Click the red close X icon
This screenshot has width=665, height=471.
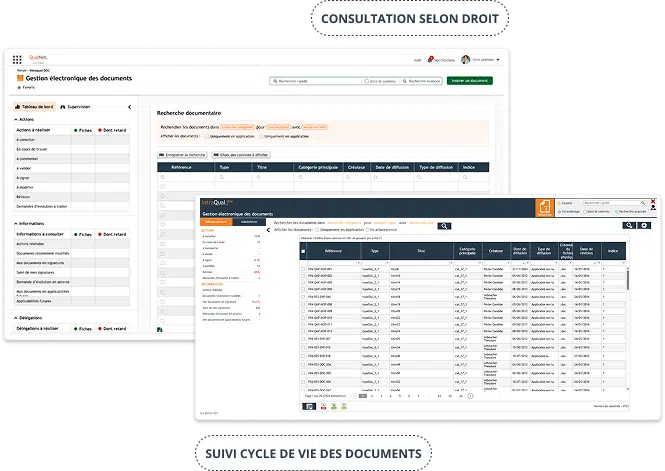point(653,201)
